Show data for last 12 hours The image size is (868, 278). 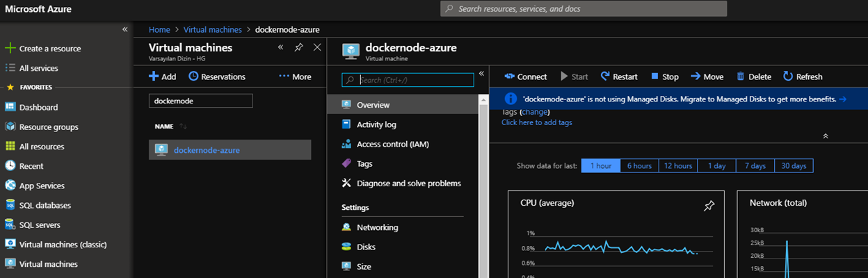(678, 166)
